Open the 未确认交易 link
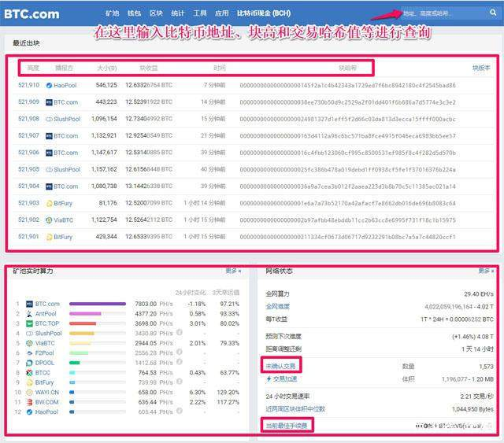504x443 pixels. (x=280, y=366)
